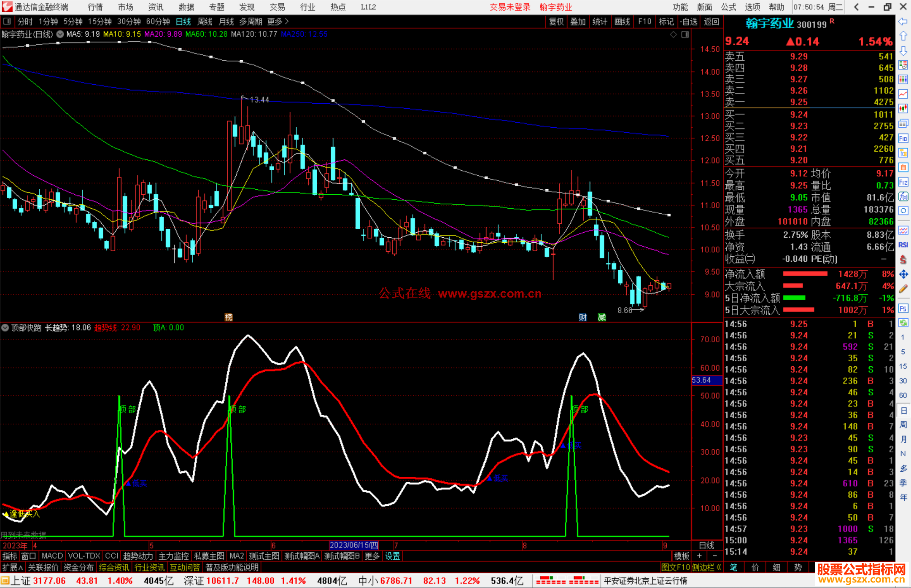Click the back arrow icon in right sidebar
The image size is (911, 588).
pos(903,21)
